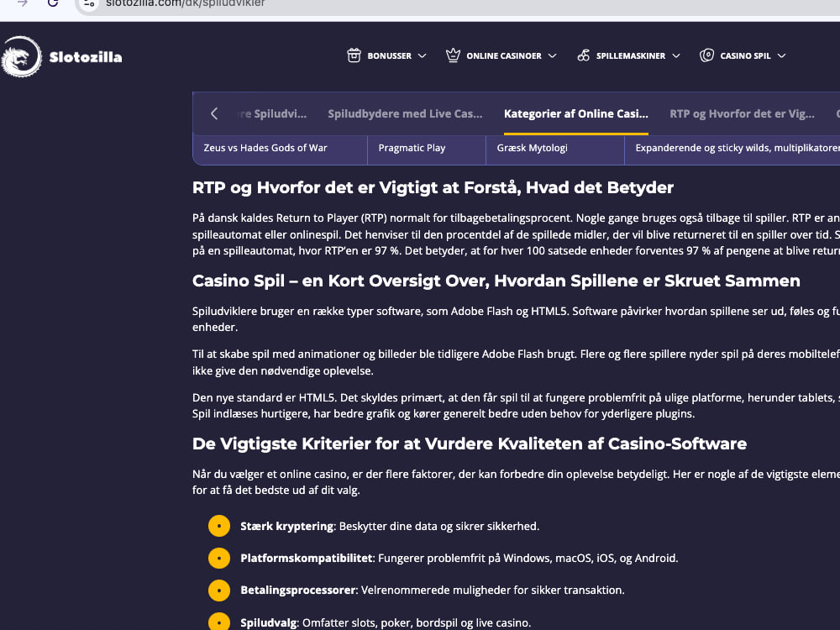
Task: Click the 'Spiludvalg' bullet text
Action: tap(386, 622)
